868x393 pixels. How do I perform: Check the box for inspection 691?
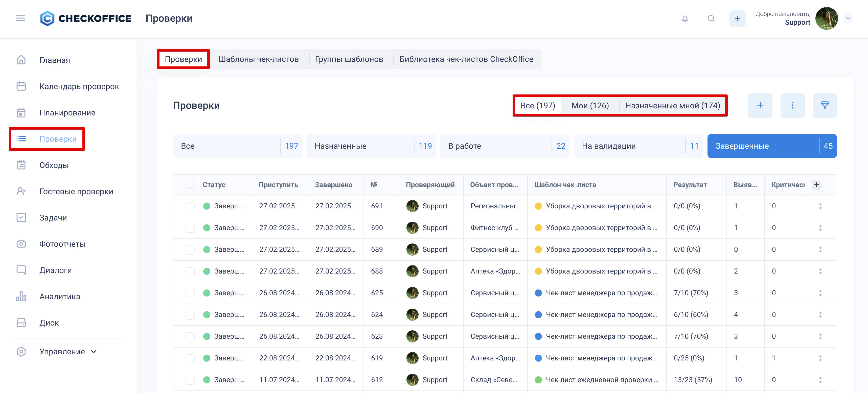pos(190,206)
